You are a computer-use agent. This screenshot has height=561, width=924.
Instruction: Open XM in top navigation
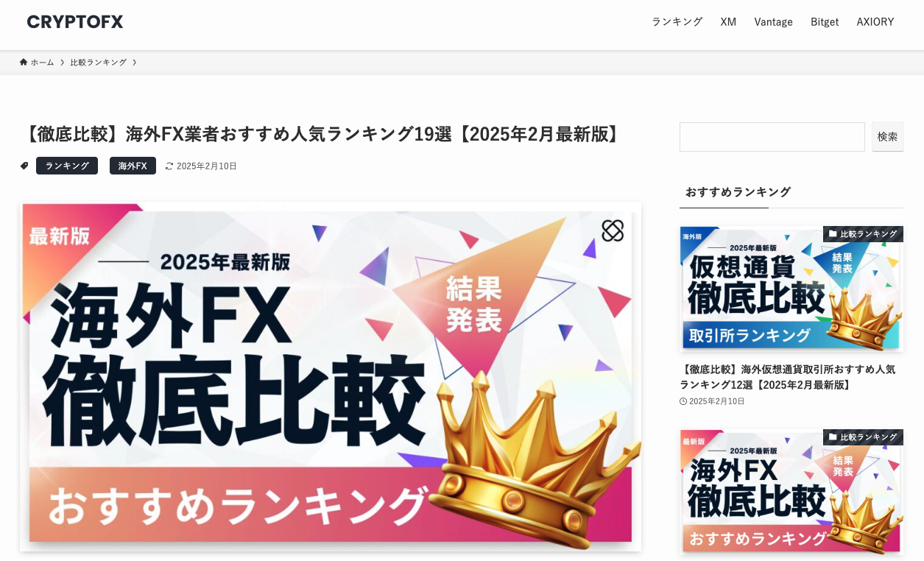(x=728, y=22)
